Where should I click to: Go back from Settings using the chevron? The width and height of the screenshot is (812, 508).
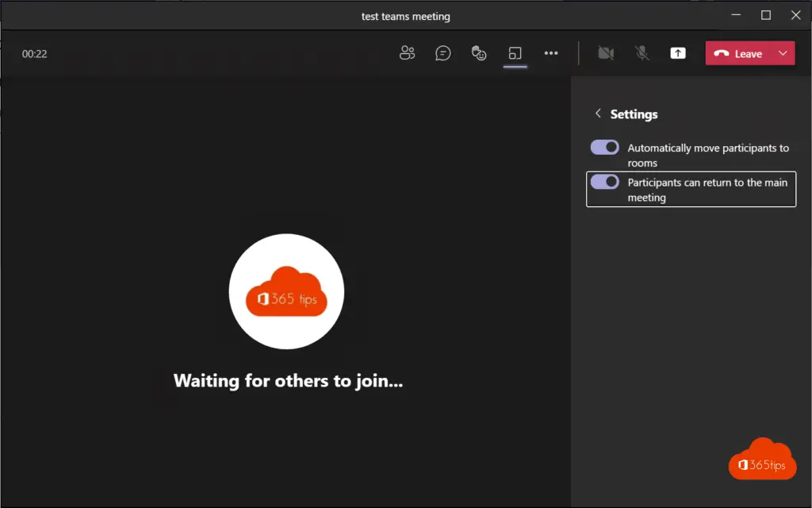[598, 114]
